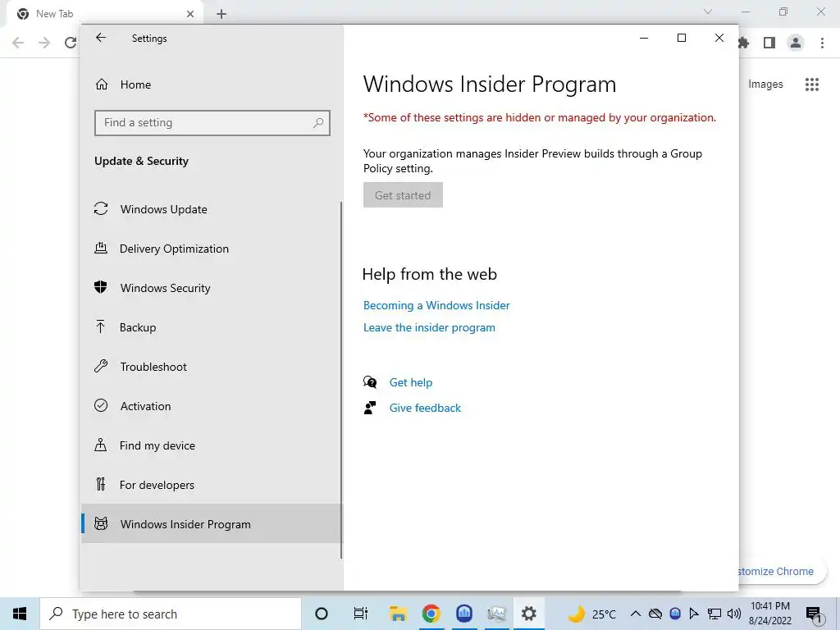This screenshot has height=630, width=840.
Task: Expand the hidden system tray icons
Action: coord(636,614)
